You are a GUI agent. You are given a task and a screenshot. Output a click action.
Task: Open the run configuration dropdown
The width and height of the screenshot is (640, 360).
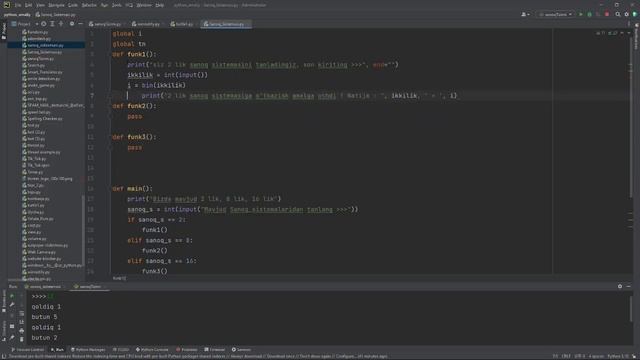point(555,14)
